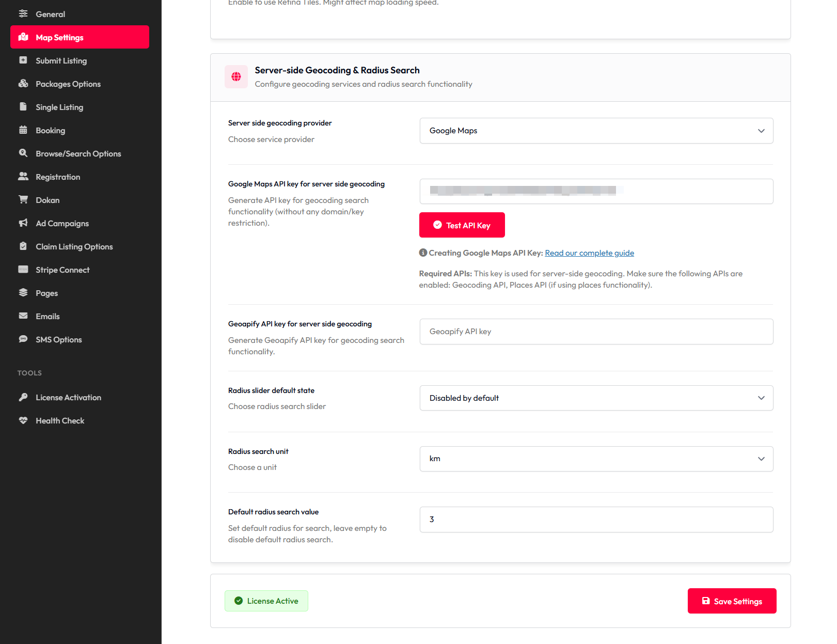Click the Save Settings button
The width and height of the screenshot is (837, 644).
732,601
